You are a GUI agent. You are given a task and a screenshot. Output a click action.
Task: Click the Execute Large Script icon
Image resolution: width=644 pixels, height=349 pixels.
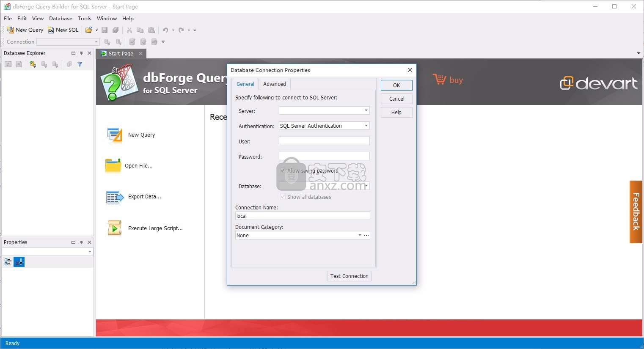pyautogui.click(x=114, y=228)
